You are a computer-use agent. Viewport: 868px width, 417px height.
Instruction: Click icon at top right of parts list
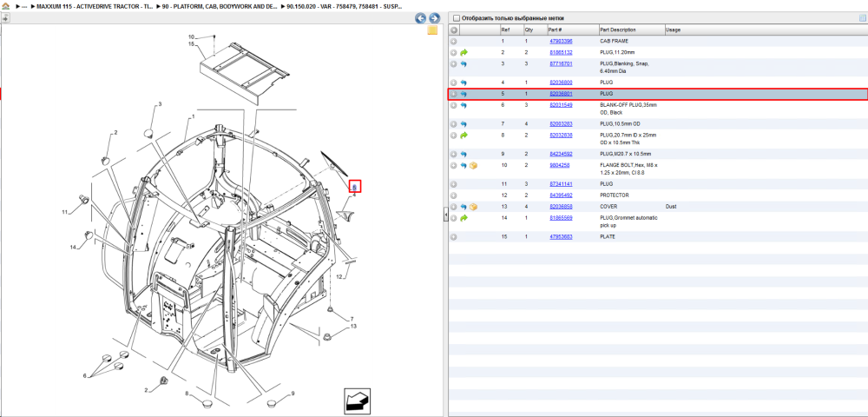click(863, 17)
